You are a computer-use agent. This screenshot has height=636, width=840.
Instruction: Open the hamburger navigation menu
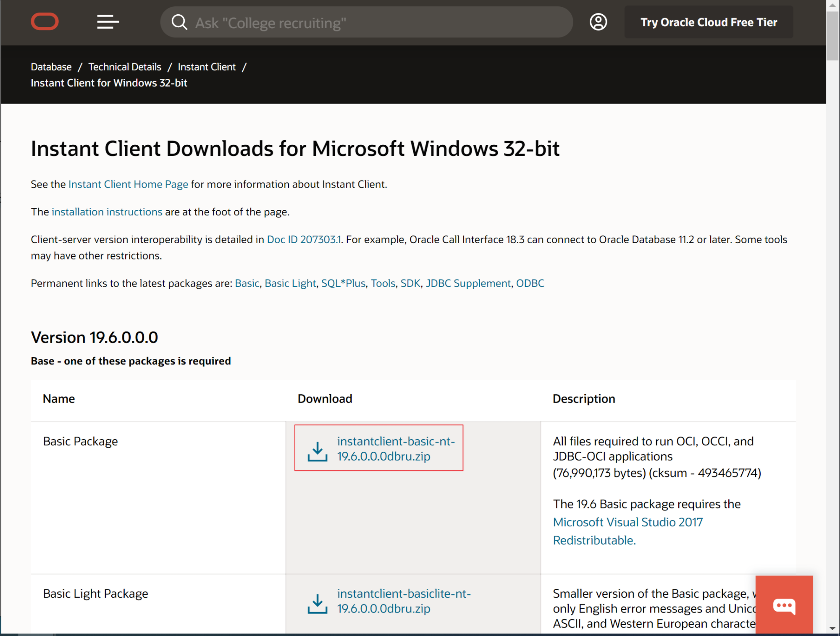(108, 22)
